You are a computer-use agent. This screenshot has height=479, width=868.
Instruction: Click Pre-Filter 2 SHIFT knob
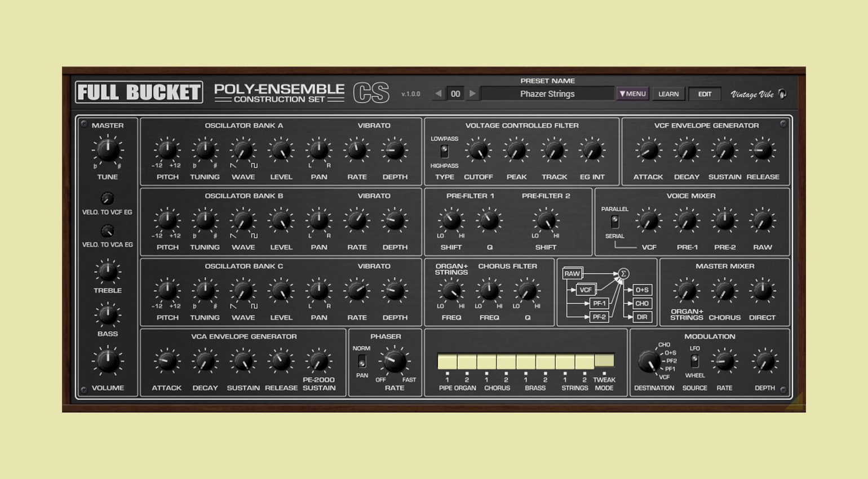coord(546,220)
